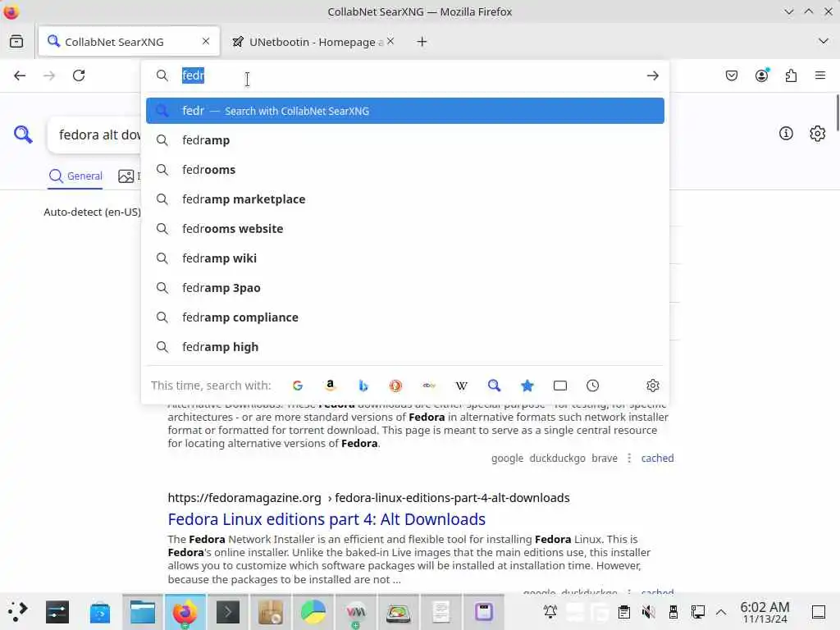Click the 'brave' engine label under first result

605,458
